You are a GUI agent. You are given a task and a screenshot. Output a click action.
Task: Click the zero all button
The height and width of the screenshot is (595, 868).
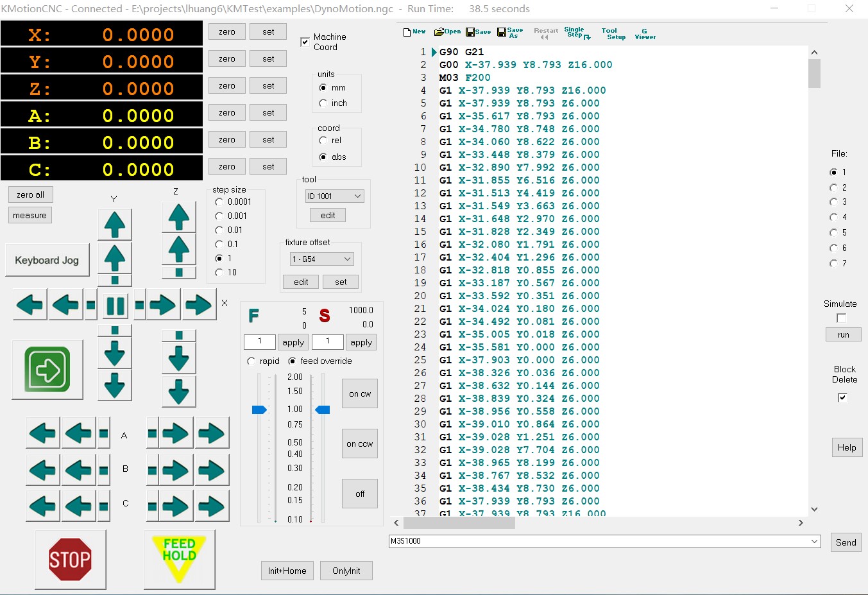coord(31,195)
